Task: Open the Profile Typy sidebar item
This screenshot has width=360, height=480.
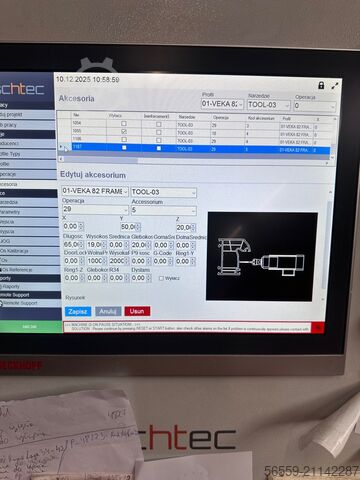Action: pos(27,154)
